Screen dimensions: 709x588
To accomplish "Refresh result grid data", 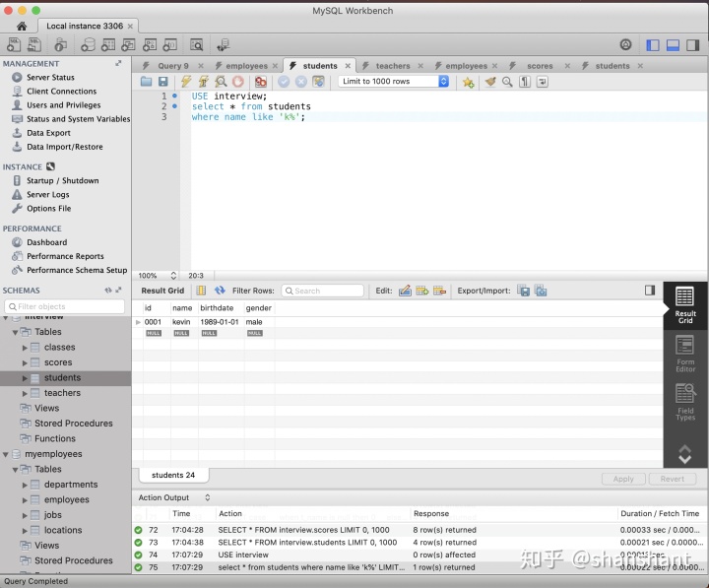I will 220,291.
